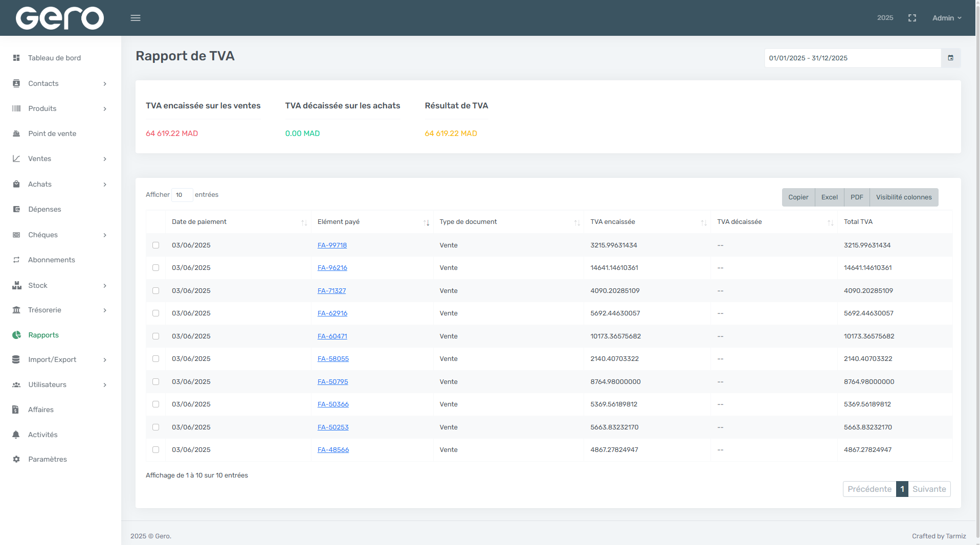Click the Copier button
980x545 pixels.
click(798, 197)
